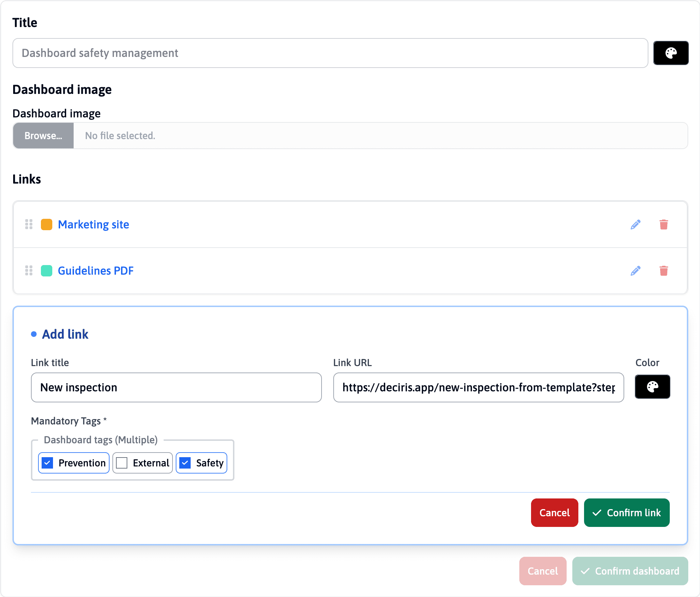The image size is (700, 597).
Task: Grab the drag handle beside Marketing site
Action: 29,224
